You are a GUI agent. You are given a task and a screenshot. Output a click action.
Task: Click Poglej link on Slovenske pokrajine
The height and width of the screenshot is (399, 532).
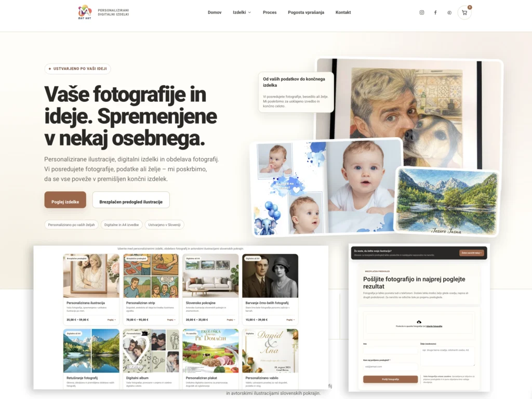tap(231, 320)
